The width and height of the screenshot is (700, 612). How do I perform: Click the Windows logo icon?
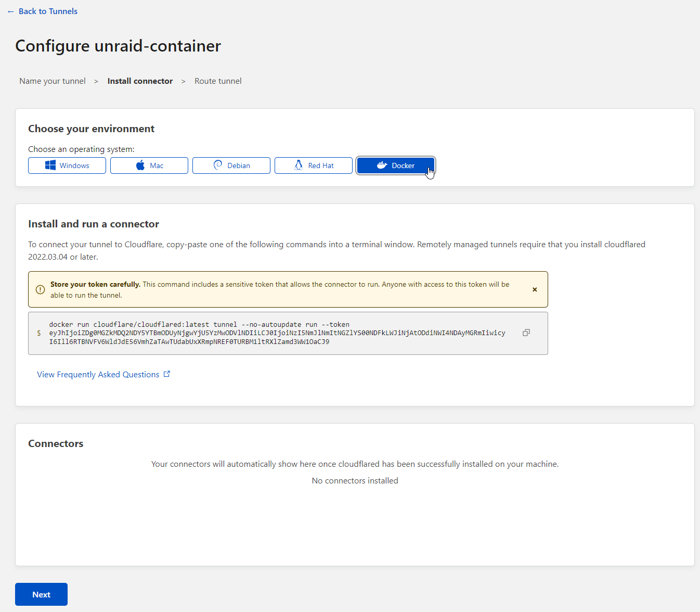coord(50,165)
